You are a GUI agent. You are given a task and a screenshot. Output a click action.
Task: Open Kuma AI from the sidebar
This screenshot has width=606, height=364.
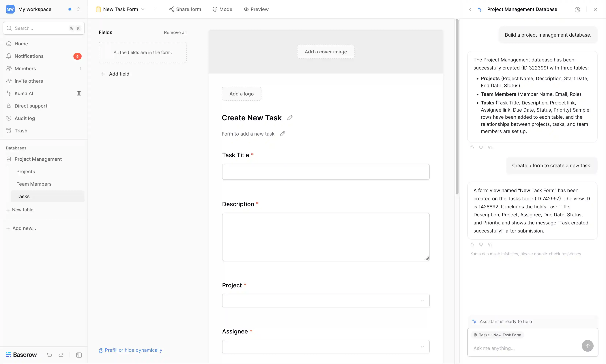tap(24, 93)
